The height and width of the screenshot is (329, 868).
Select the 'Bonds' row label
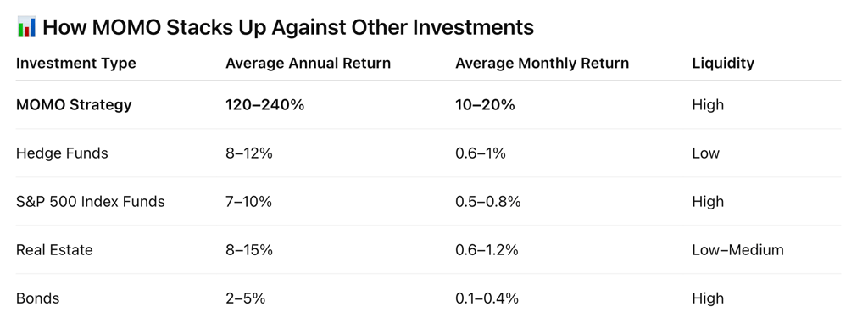tap(37, 298)
